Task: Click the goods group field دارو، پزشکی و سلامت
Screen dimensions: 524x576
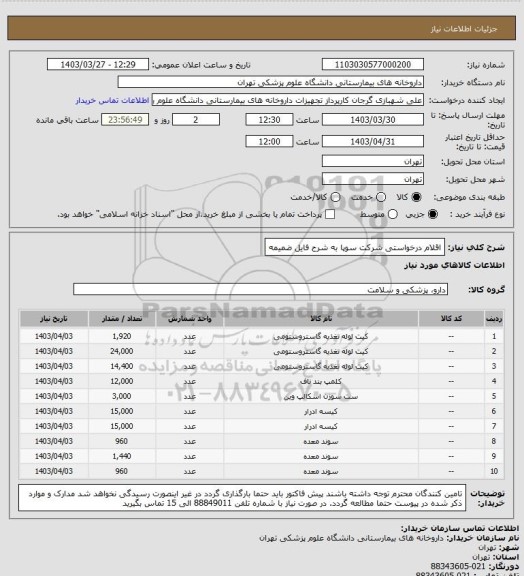Action: pos(260,289)
